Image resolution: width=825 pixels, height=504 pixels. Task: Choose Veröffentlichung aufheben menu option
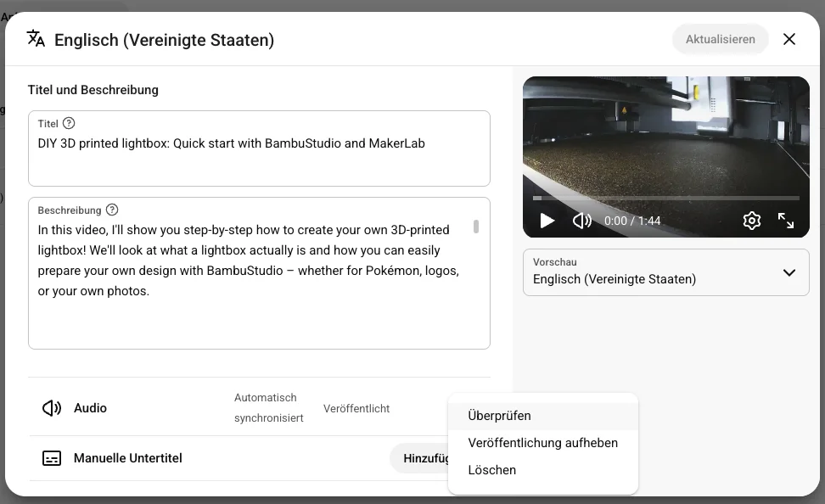543,443
